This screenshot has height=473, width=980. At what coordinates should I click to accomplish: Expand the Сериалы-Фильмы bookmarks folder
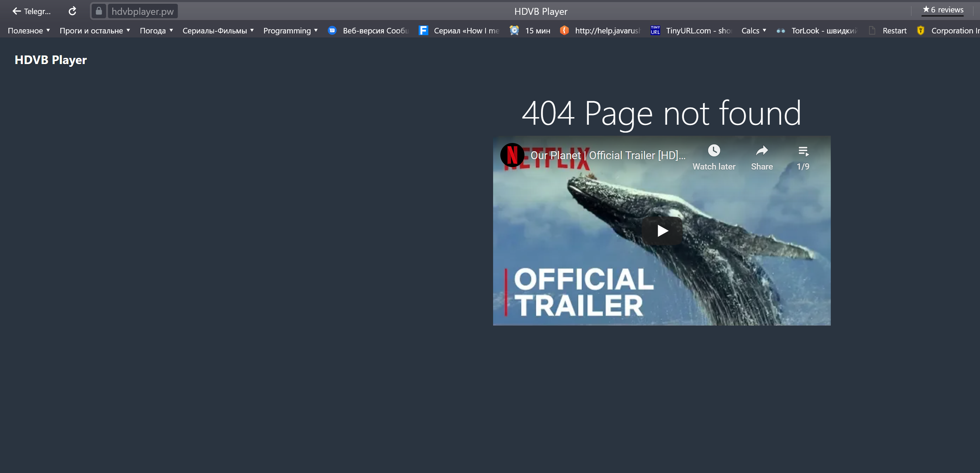[x=218, y=31]
